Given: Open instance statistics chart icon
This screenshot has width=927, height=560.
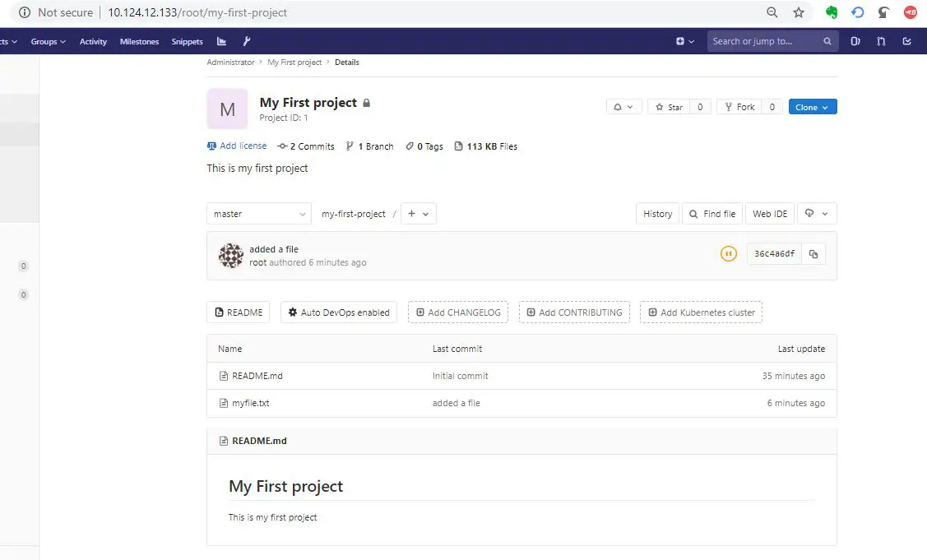Looking at the screenshot, I should tap(221, 41).
